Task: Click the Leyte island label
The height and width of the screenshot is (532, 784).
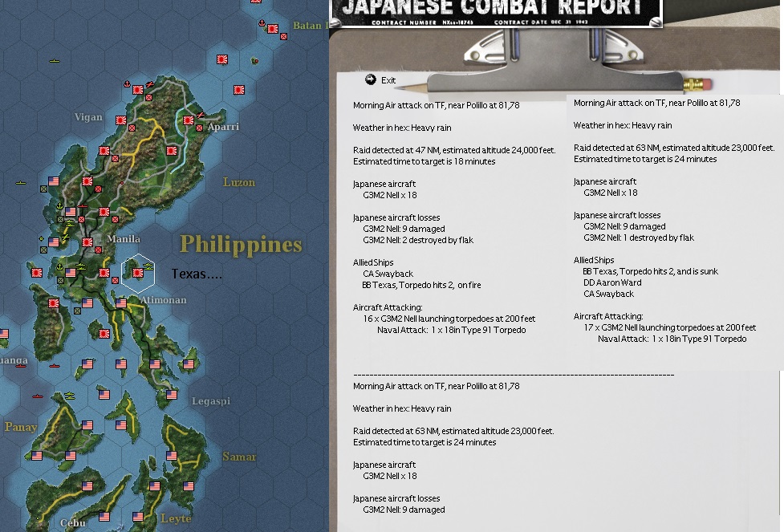Action: (x=176, y=518)
